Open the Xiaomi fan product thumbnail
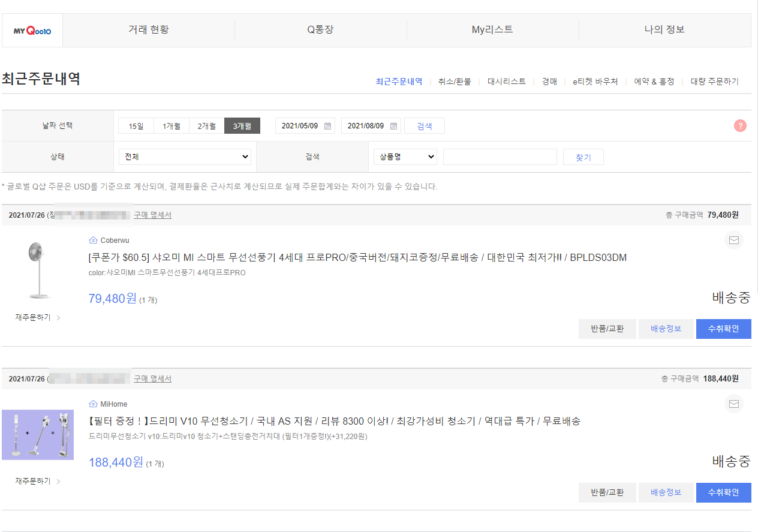 (x=39, y=270)
